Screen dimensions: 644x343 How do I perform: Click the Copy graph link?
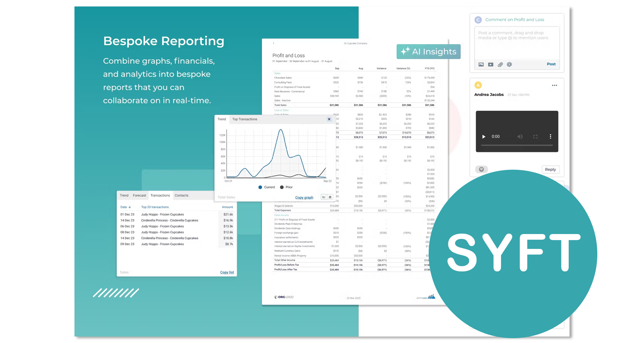click(x=304, y=197)
